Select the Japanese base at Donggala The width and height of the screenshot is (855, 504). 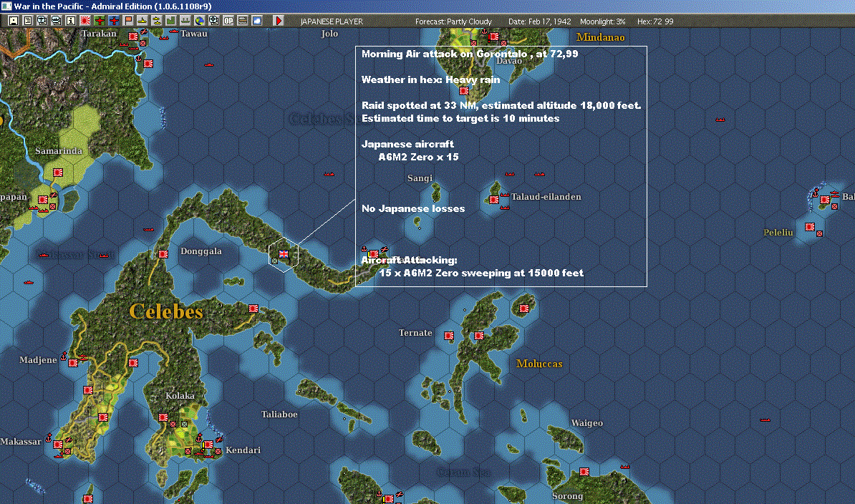point(163,254)
